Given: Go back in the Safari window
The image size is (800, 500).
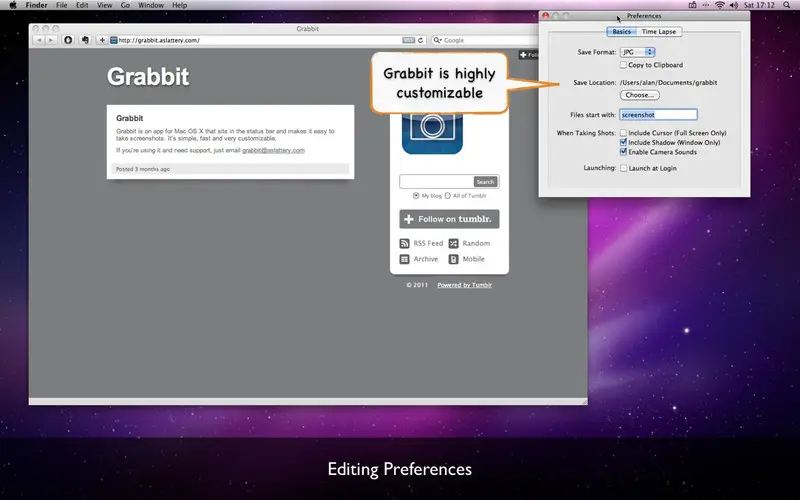Looking at the screenshot, I should point(39,40).
